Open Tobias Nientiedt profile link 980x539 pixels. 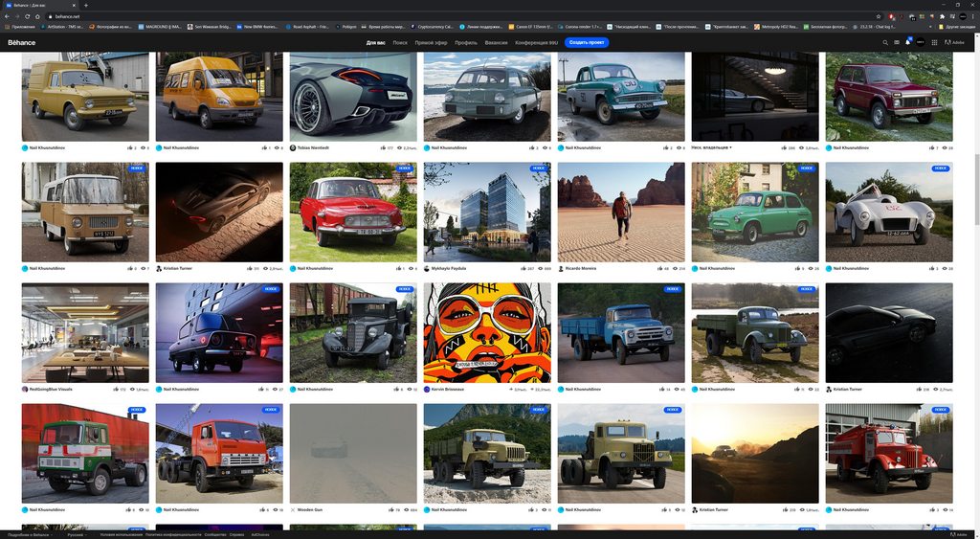tap(313, 148)
